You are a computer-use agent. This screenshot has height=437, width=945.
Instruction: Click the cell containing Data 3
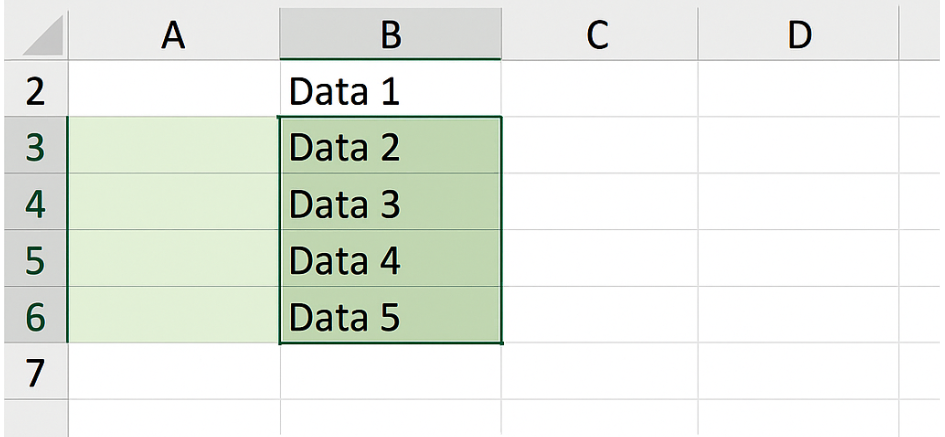(x=391, y=201)
